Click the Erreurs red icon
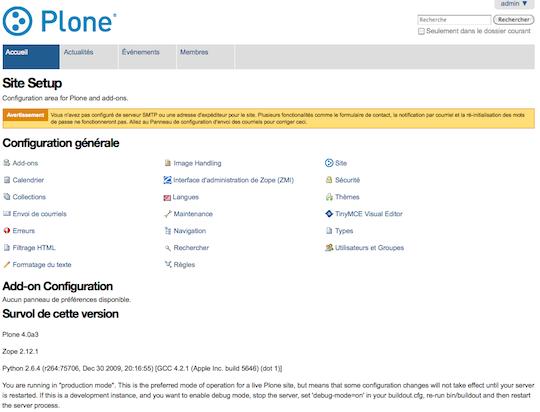 (7, 230)
